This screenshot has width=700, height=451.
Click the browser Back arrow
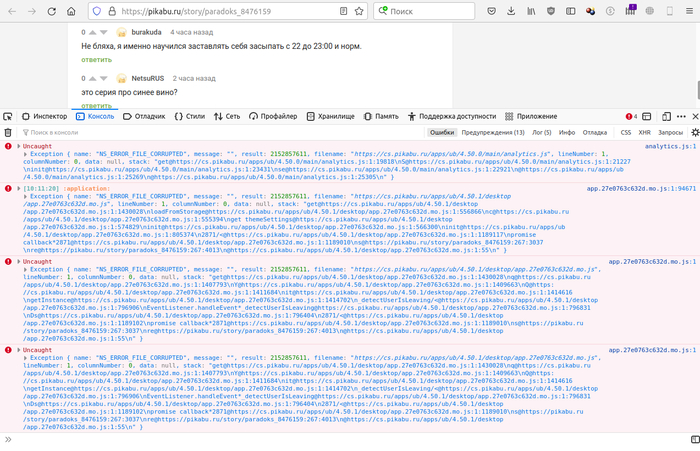pyautogui.click(x=12, y=11)
